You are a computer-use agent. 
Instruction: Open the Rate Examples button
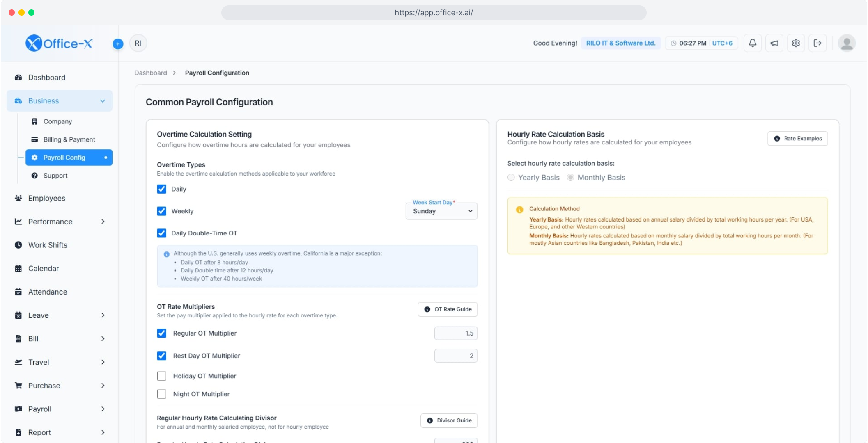(797, 139)
